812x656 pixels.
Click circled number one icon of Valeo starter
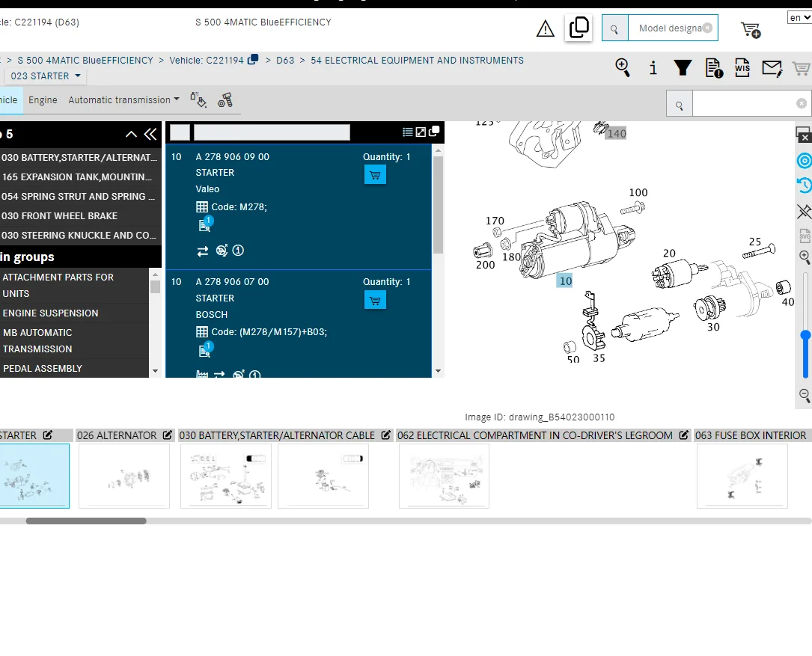pos(238,251)
